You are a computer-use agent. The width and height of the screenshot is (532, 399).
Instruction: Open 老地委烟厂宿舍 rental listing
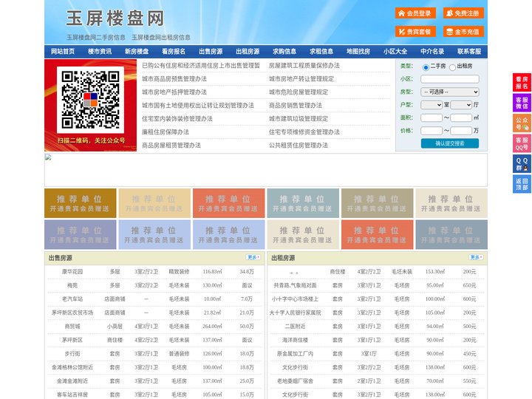pos(295,381)
